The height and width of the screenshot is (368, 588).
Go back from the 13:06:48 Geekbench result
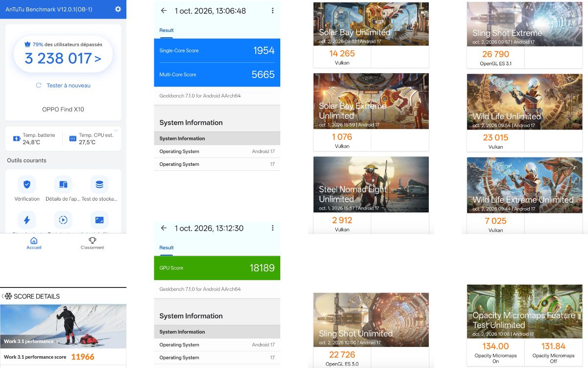click(164, 11)
